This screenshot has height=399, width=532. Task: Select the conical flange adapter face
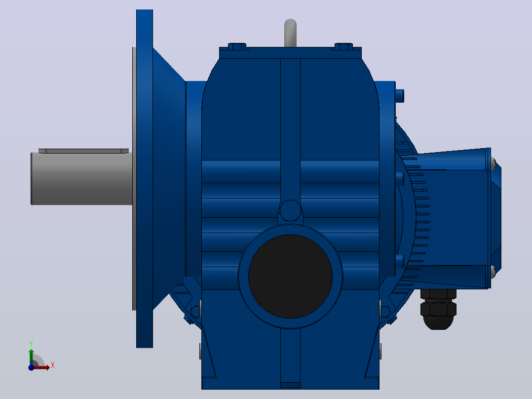point(169,179)
